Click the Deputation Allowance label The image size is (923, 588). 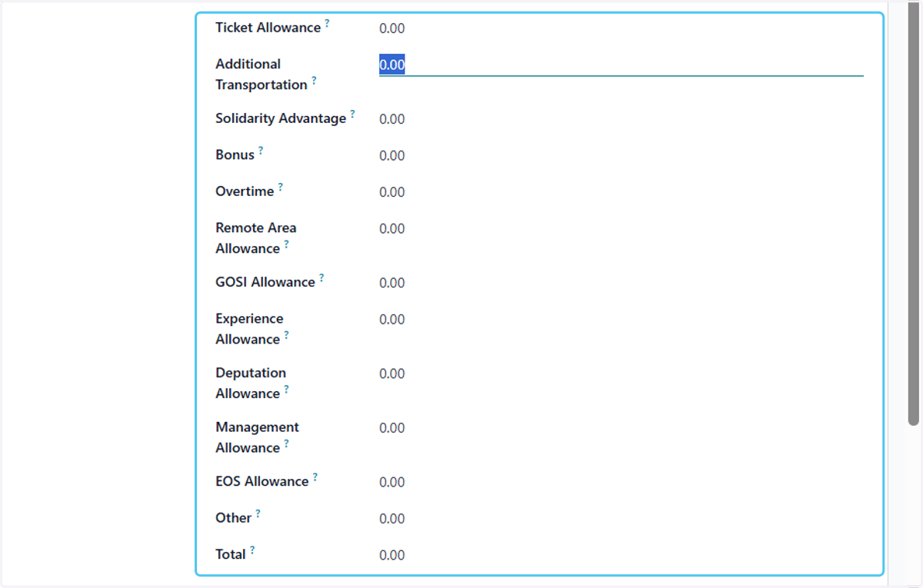(x=251, y=383)
